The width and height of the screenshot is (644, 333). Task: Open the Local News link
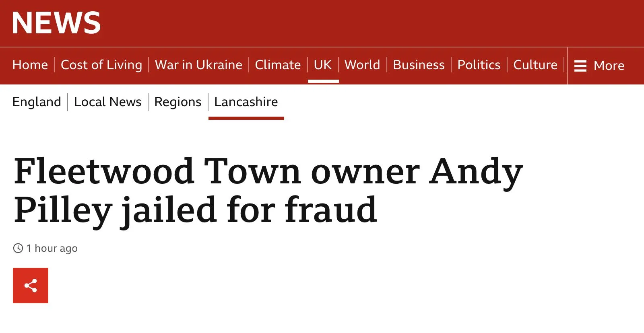pyautogui.click(x=108, y=102)
